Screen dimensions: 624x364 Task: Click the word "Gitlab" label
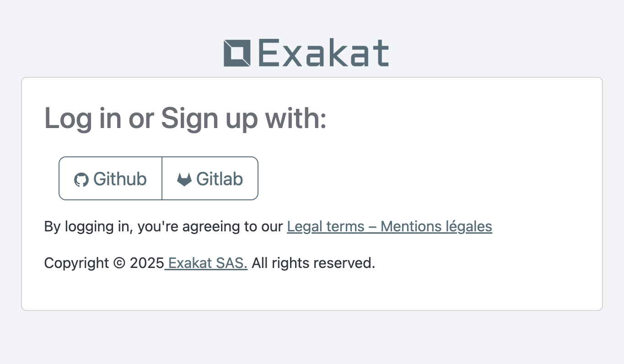pos(220,179)
